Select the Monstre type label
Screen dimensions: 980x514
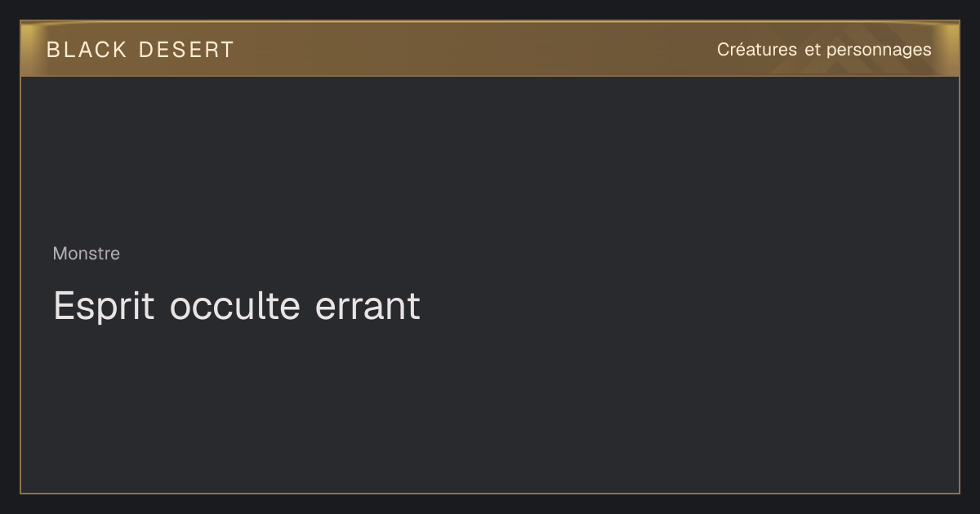click(87, 254)
